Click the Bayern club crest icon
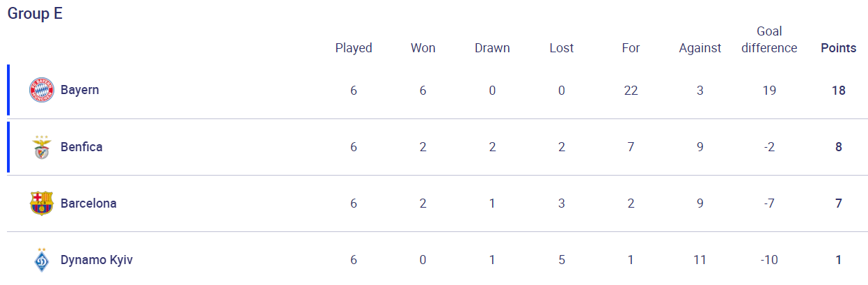This screenshot has height=285, width=868. (x=42, y=91)
